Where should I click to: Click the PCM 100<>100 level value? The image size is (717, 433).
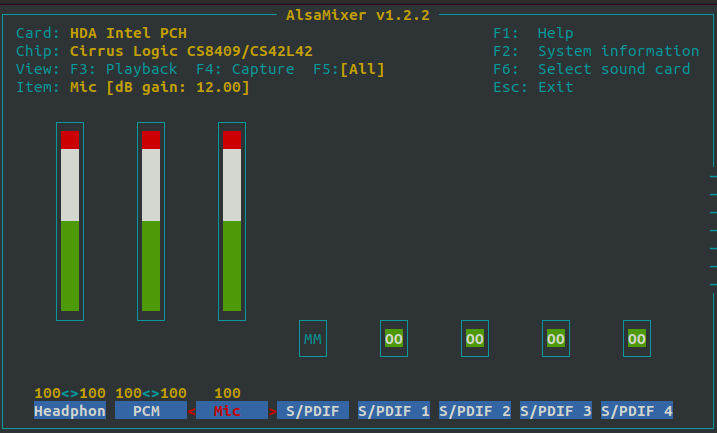(x=151, y=393)
